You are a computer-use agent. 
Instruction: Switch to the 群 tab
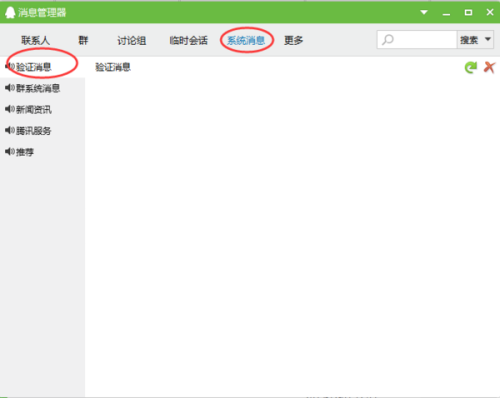coord(83,41)
